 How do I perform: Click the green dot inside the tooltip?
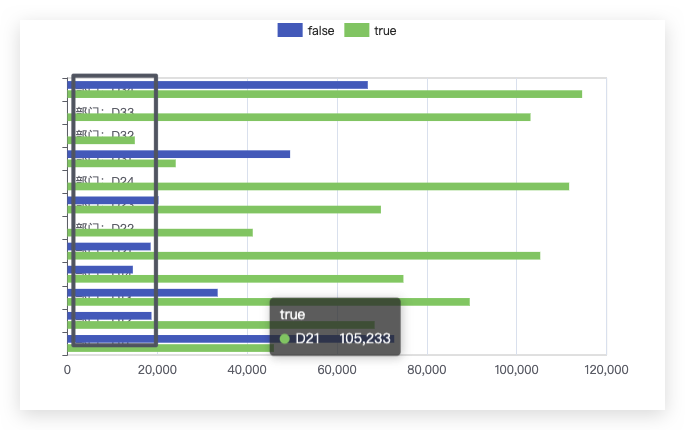(x=284, y=339)
